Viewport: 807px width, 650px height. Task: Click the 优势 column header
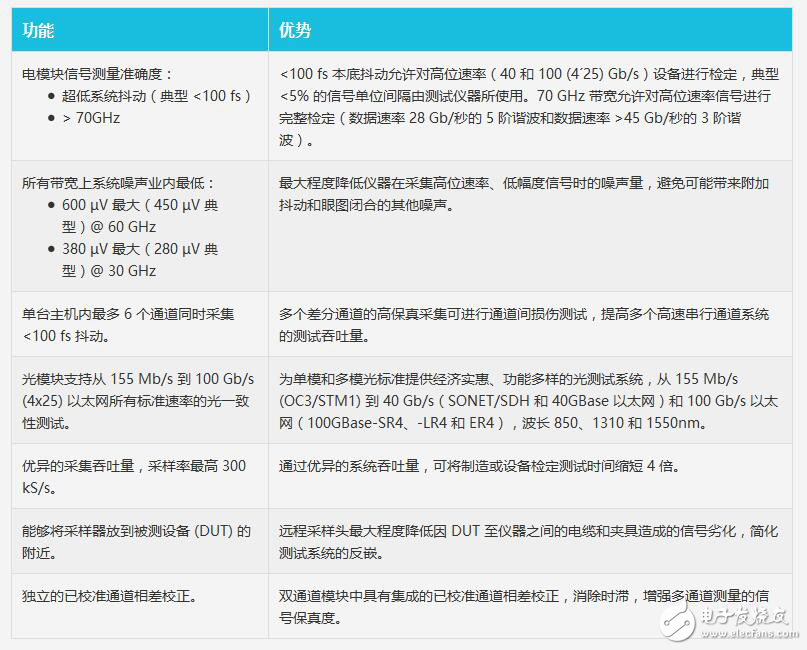tap(296, 30)
